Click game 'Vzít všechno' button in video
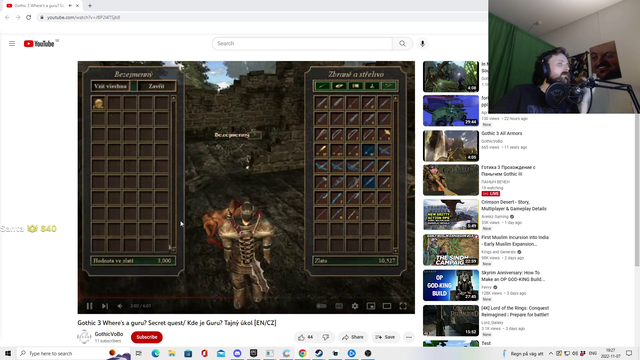Image resolution: width=640 pixels, height=360 pixels. (110, 86)
